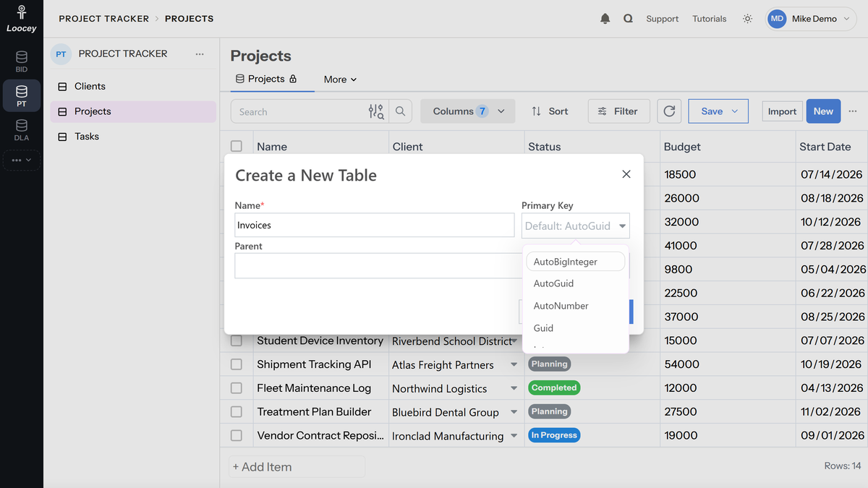Viewport: 868px width, 488px height.
Task: Open the Primary Key combo box
Action: (x=576, y=226)
